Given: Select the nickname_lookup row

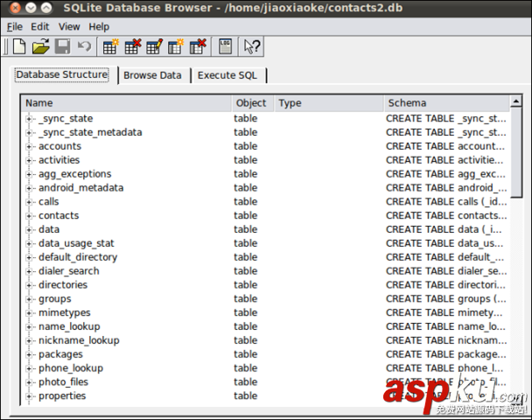Looking at the screenshot, I should (x=265, y=340).
